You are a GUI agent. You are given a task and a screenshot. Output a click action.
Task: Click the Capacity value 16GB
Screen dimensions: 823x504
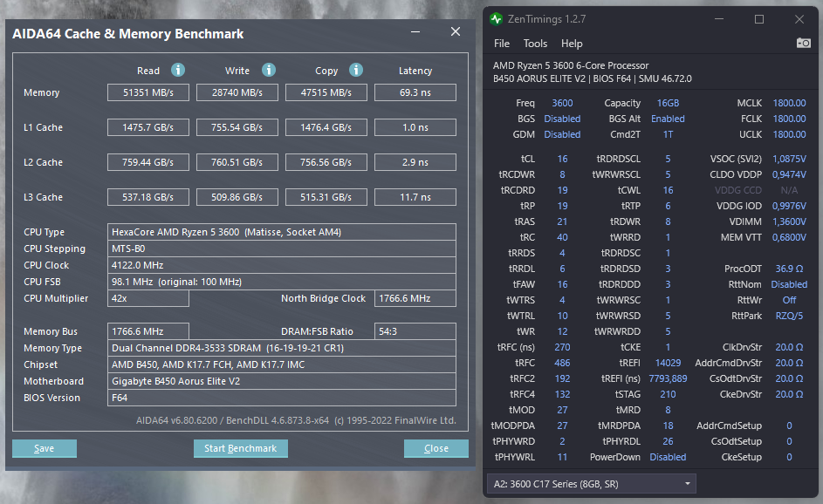pyautogui.click(x=668, y=103)
